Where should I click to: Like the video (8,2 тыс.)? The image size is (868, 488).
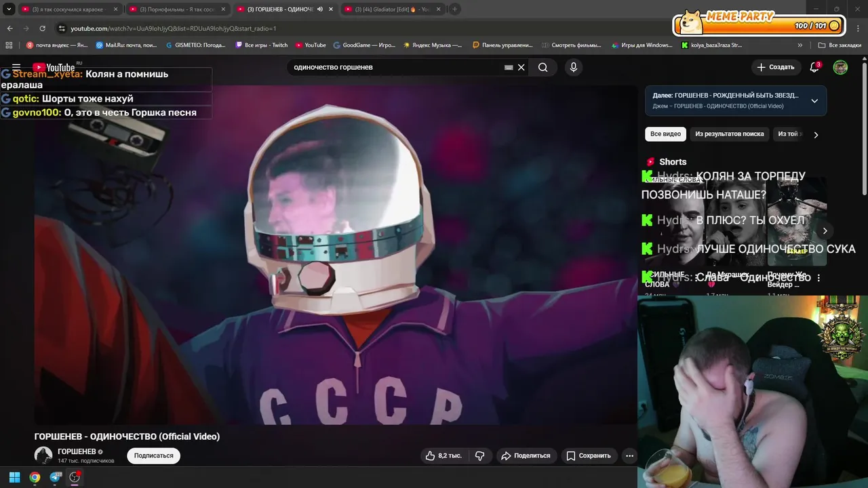[443, 455]
